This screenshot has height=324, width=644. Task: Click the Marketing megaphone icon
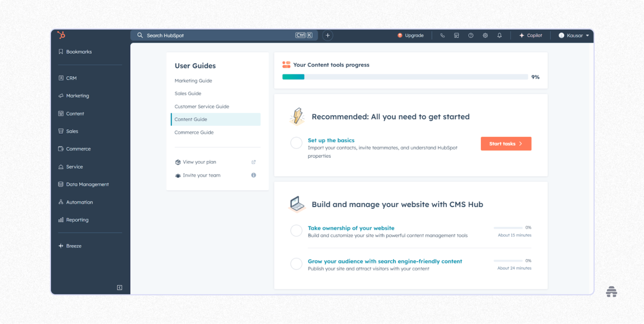[61, 96]
